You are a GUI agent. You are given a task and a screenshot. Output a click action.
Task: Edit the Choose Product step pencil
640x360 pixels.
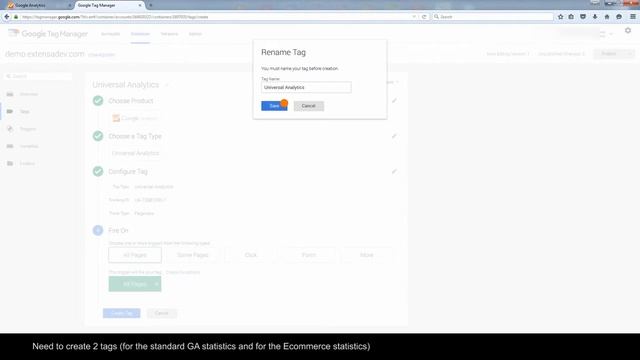point(394,100)
